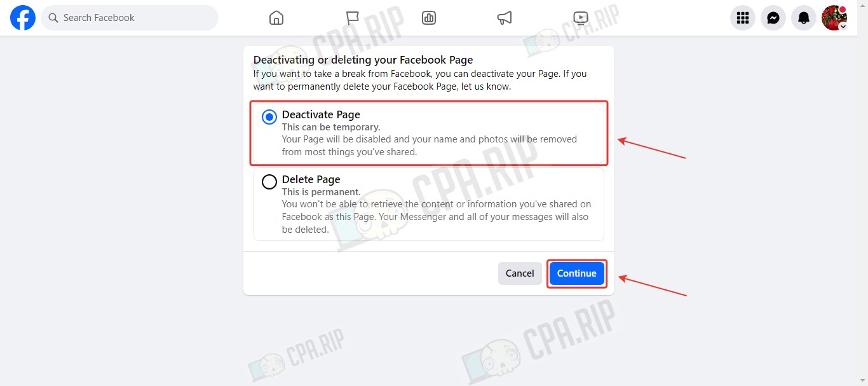Open the nine-dot Menu grid icon
The image size is (868, 386).
point(743,18)
